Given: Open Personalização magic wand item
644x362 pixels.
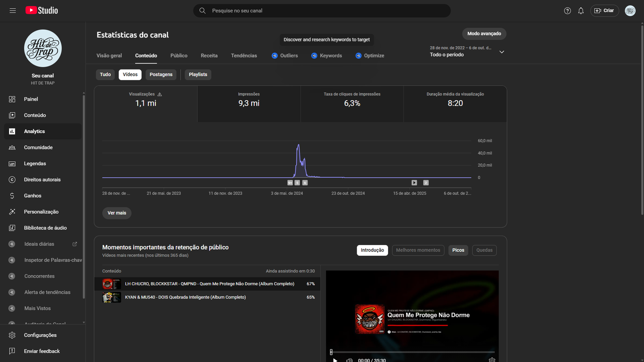Looking at the screenshot, I should click(41, 212).
